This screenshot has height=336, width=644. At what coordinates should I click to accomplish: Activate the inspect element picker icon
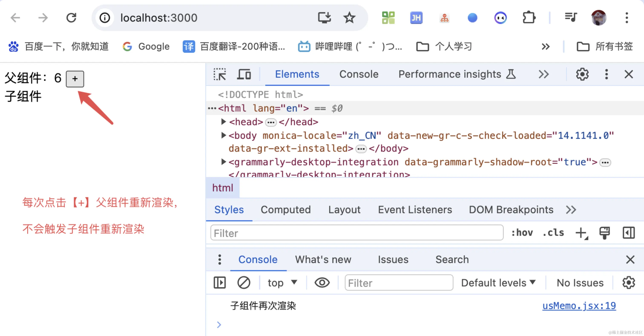pos(220,74)
